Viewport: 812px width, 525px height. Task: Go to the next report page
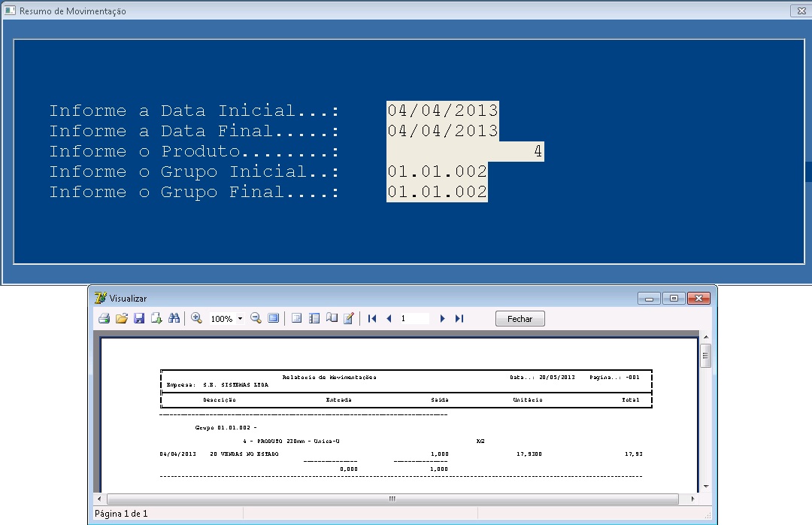442,319
